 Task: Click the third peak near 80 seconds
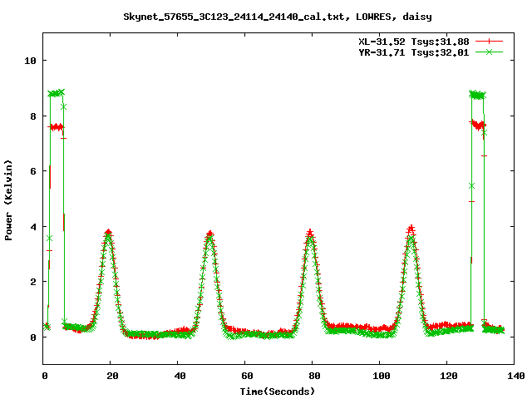point(310,234)
